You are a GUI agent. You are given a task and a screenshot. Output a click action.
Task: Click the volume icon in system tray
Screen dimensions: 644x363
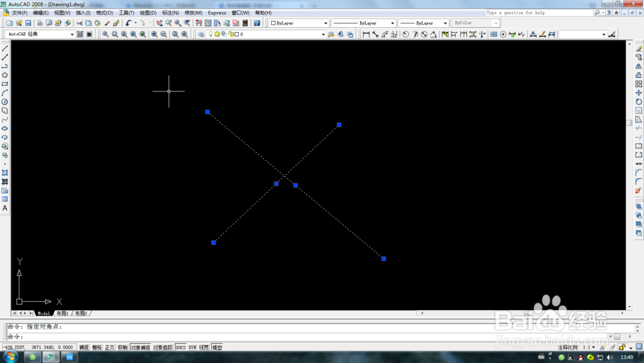tap(609, 357)
